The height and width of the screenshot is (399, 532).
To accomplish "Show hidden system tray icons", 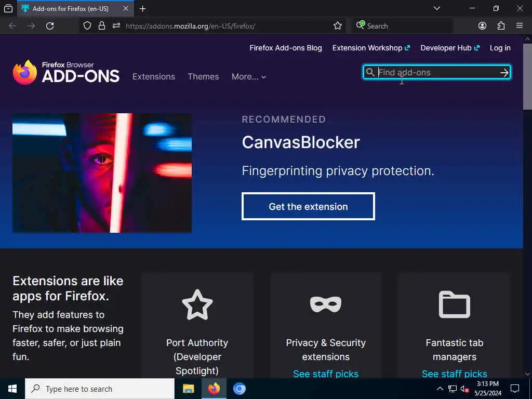I will (x=440, y=389).
